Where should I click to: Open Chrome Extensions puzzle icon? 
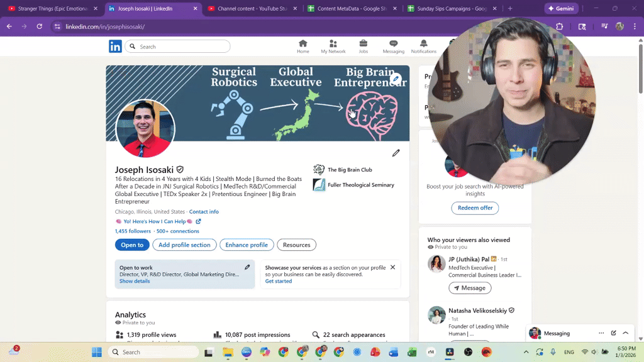[x=559, y=26]
